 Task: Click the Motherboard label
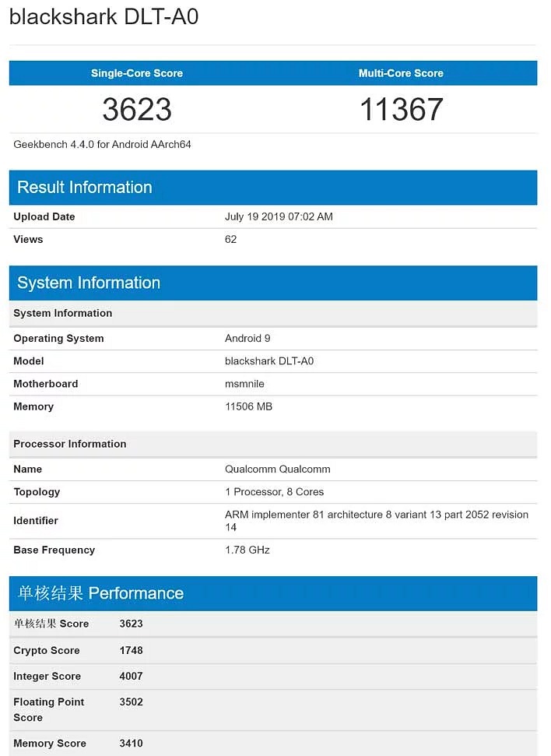coord(45,384)
